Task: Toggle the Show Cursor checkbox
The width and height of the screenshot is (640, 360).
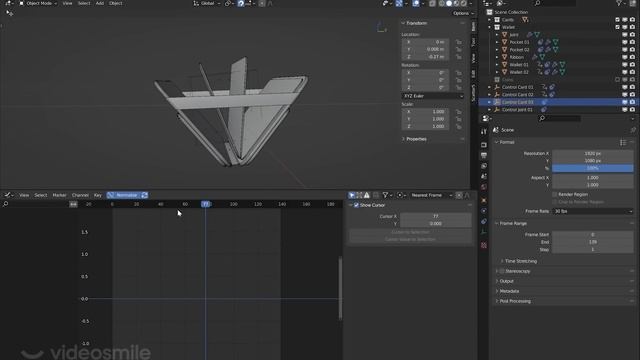Action: click(356, 205)
